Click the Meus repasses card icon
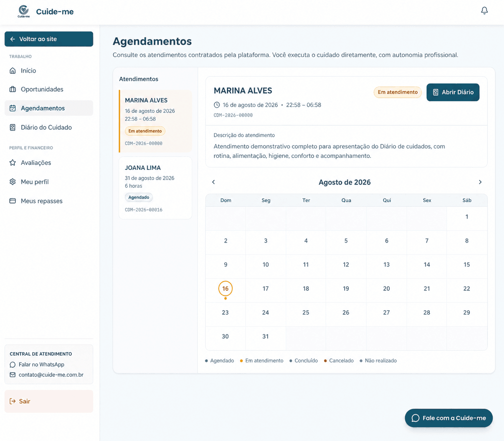This screenshot has height=441, width=504. tap(13, 201)
